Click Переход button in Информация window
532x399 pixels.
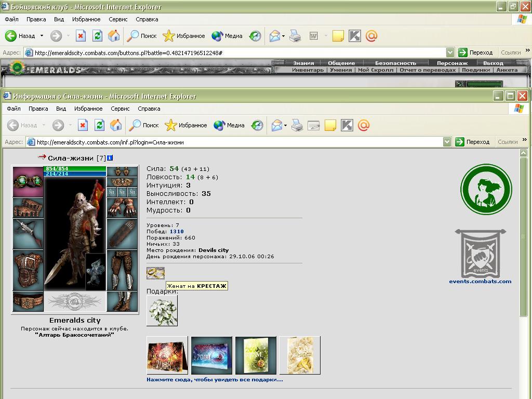point(472,142)
